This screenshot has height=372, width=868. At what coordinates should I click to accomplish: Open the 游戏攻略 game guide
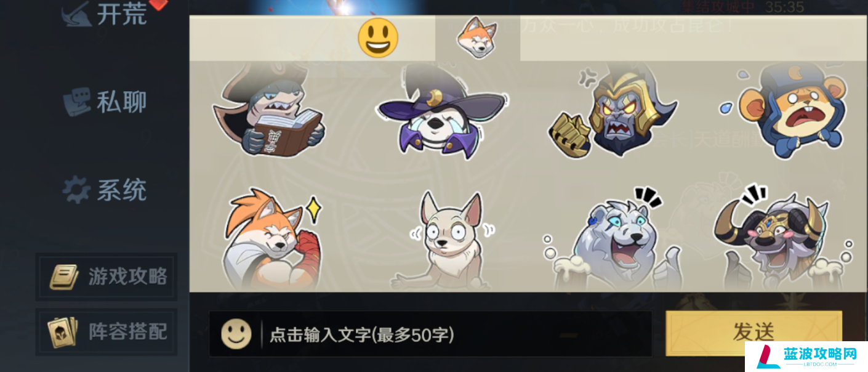(x=106, y=277)
